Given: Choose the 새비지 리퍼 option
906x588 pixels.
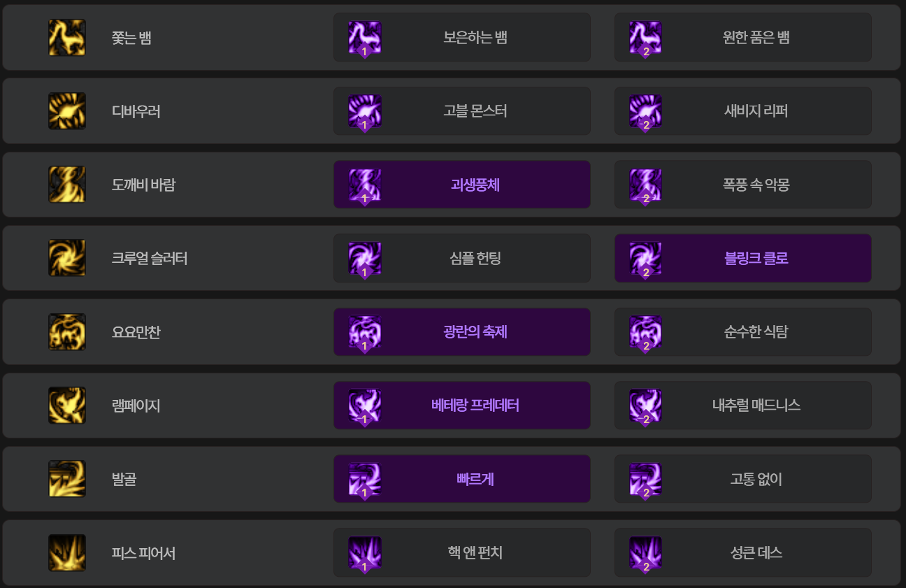Looking at the screenshot, I should point(743,111).
